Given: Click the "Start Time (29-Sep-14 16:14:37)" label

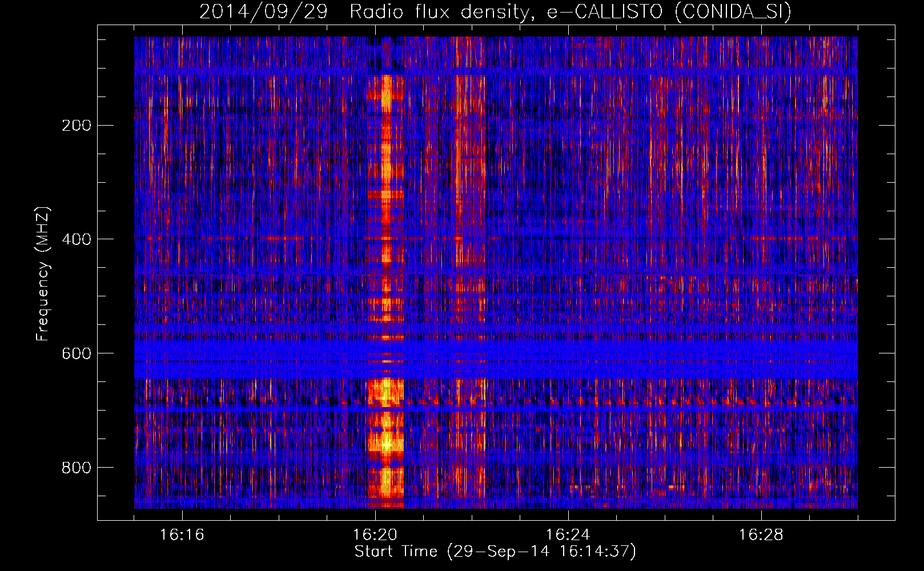Looking at the screenshot, I should click(495, 552).
